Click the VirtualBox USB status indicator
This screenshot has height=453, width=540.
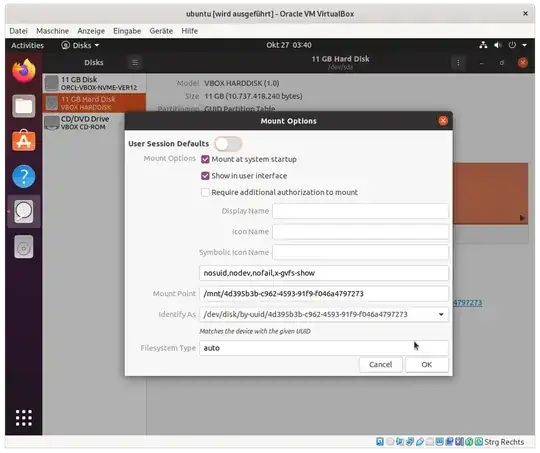(420, 442)
